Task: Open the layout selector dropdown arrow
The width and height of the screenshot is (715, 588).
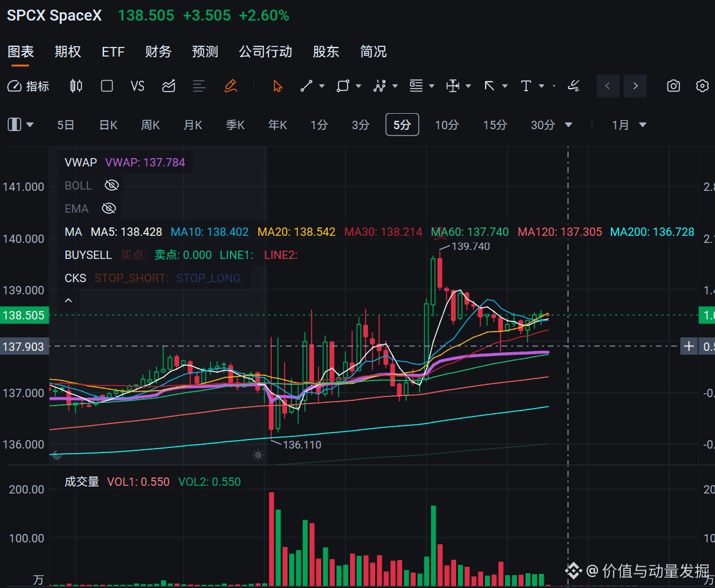Action: [30, 125]
